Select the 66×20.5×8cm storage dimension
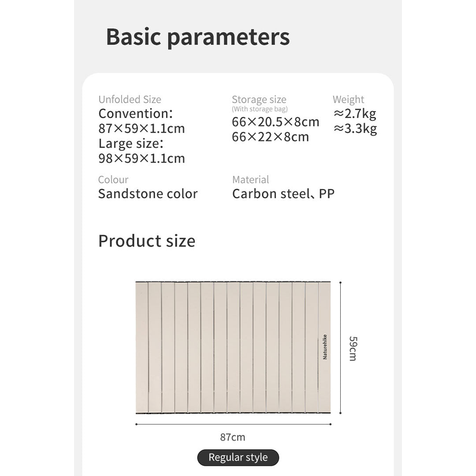This screenshot has height=476, width=476. [x=275, y=122]
